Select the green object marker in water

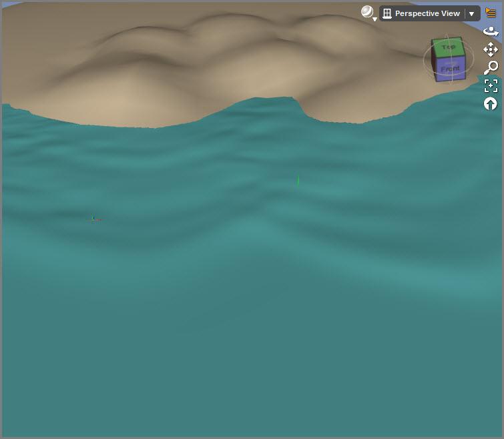(298, 181)
